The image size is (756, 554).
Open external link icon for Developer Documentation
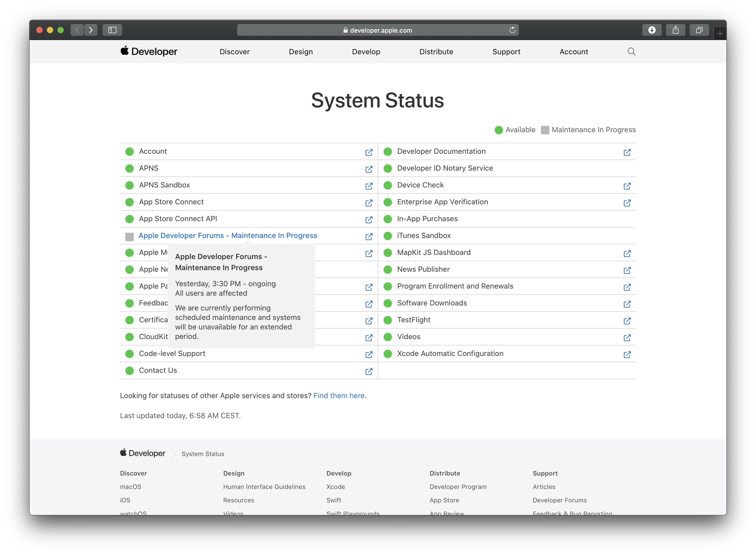(627, 152)
